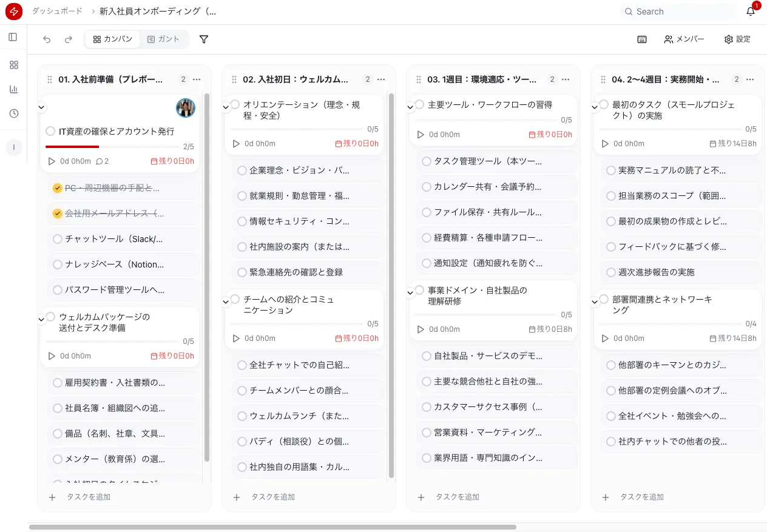The image size is (767, 532).
Task: Collapse 部署間連携とネットワーキング card subtasks
Action: 595,301
